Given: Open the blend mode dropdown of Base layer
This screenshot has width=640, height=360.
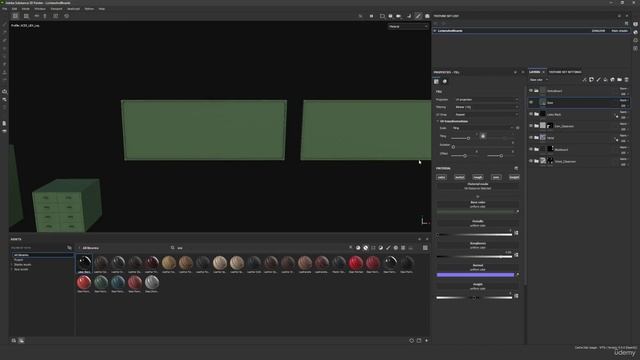Looking at the screenshot, I should [624, 100].
